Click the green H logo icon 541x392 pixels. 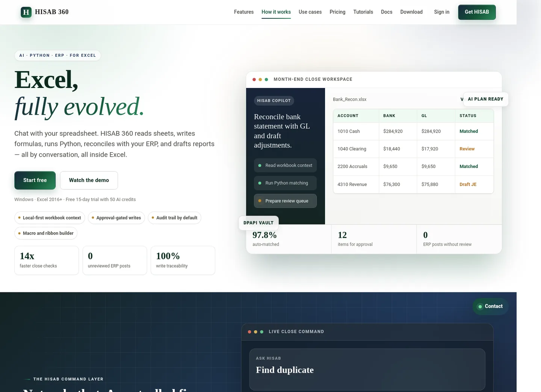26,12
